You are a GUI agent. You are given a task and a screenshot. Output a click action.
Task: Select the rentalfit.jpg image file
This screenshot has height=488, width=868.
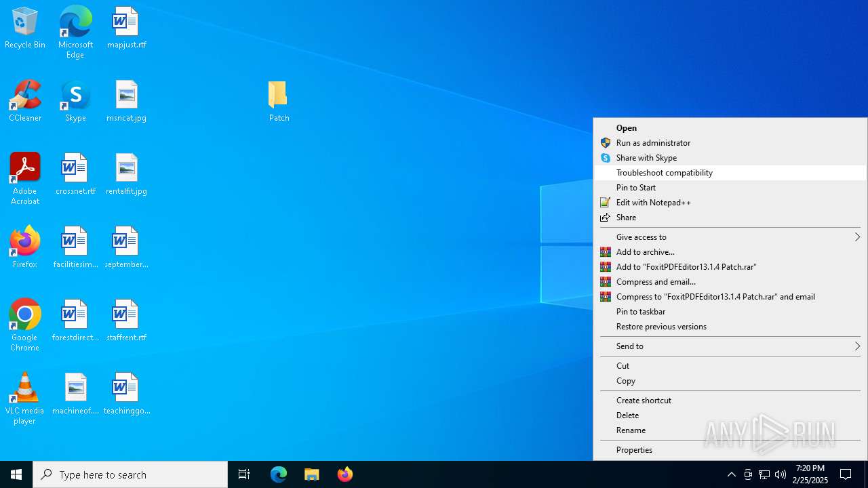[x=126, y=174]
